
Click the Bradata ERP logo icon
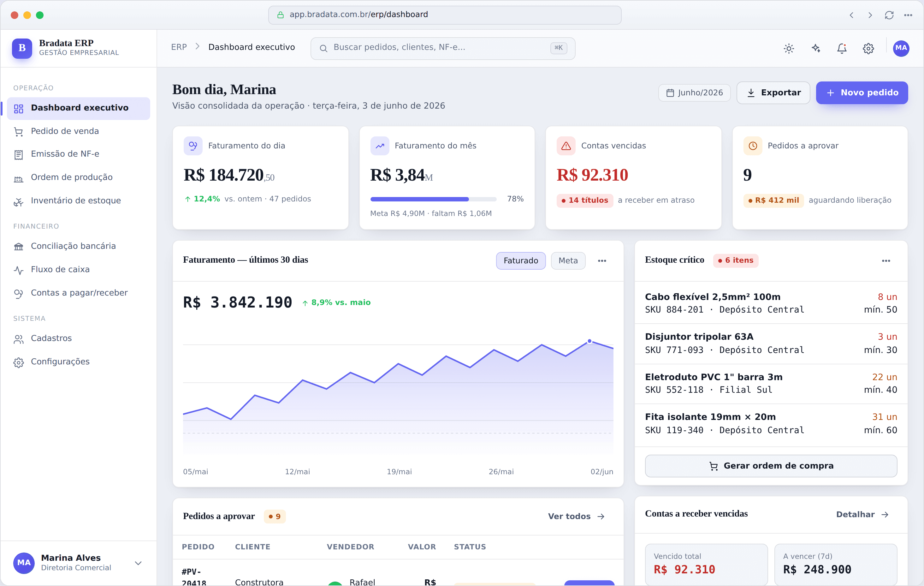pos(22,48)
